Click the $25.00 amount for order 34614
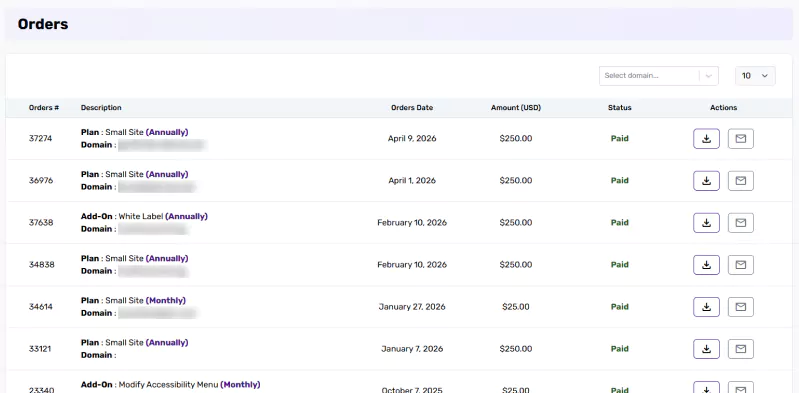 click(516, 307)
